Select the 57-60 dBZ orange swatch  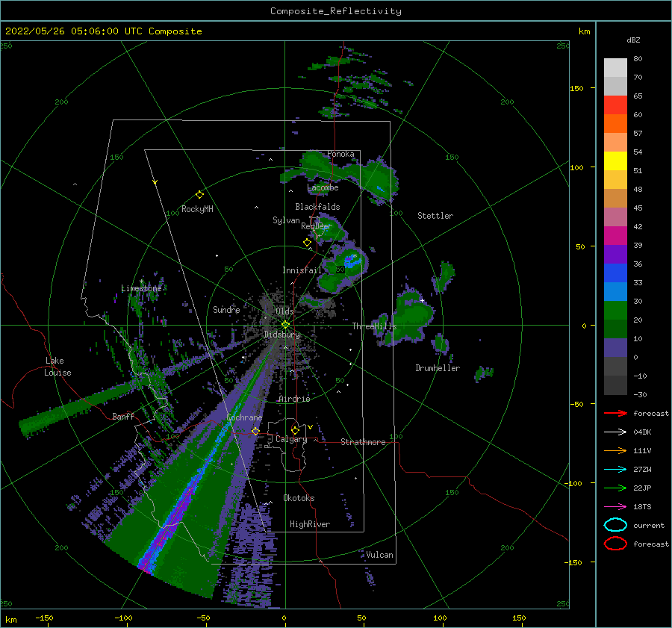tap(615, 124)
